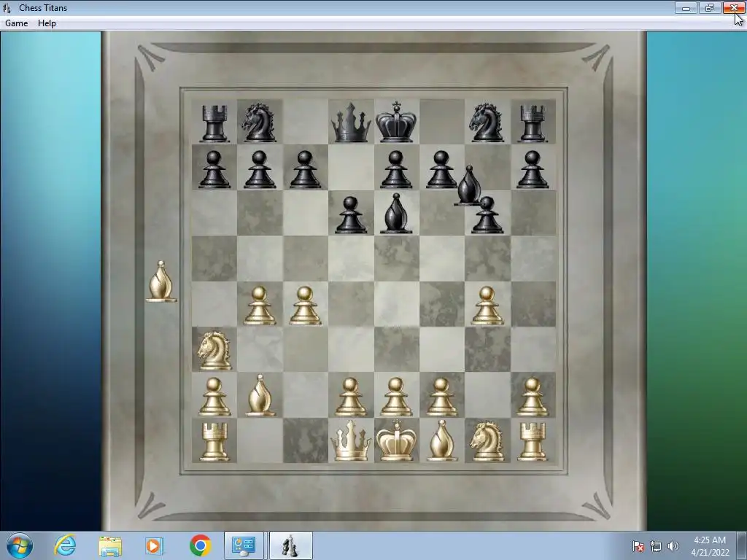Restore down the Chess Titans window
Screen dimensions: 747x560
(709, 8)
